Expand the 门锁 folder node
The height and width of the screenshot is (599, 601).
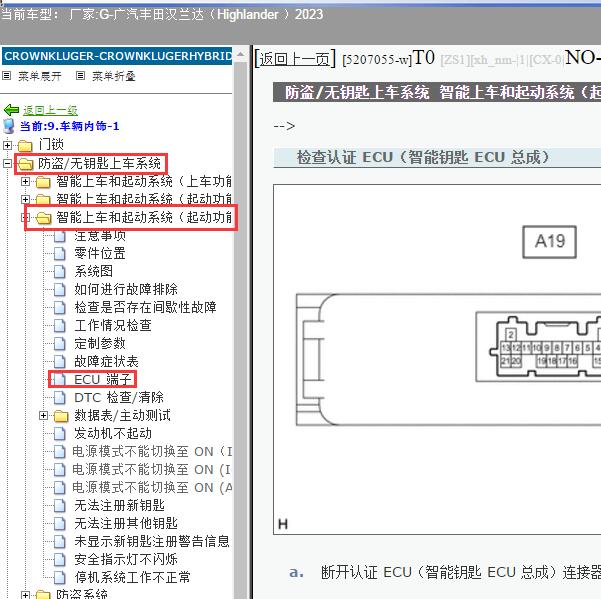tap(7, 145)
